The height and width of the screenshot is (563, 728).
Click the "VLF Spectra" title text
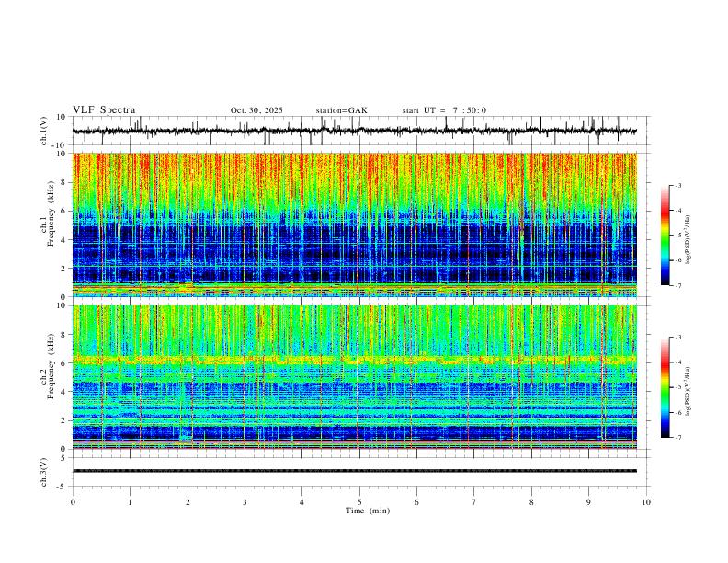[x=104, y=110]
